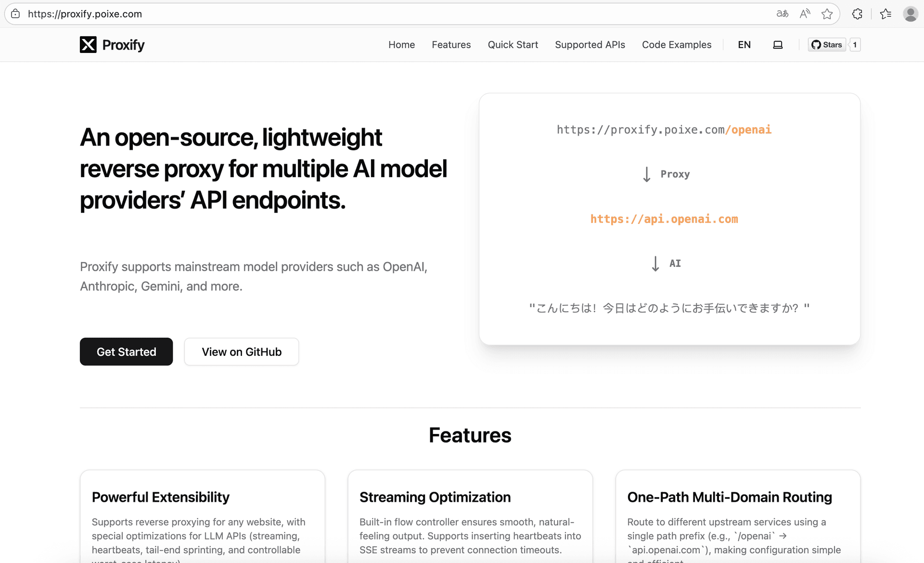Image resolution: width=924 pixels, height=563 pixels.
Task: Jump to Quick Start section
Action: click(x=513, y=45)
